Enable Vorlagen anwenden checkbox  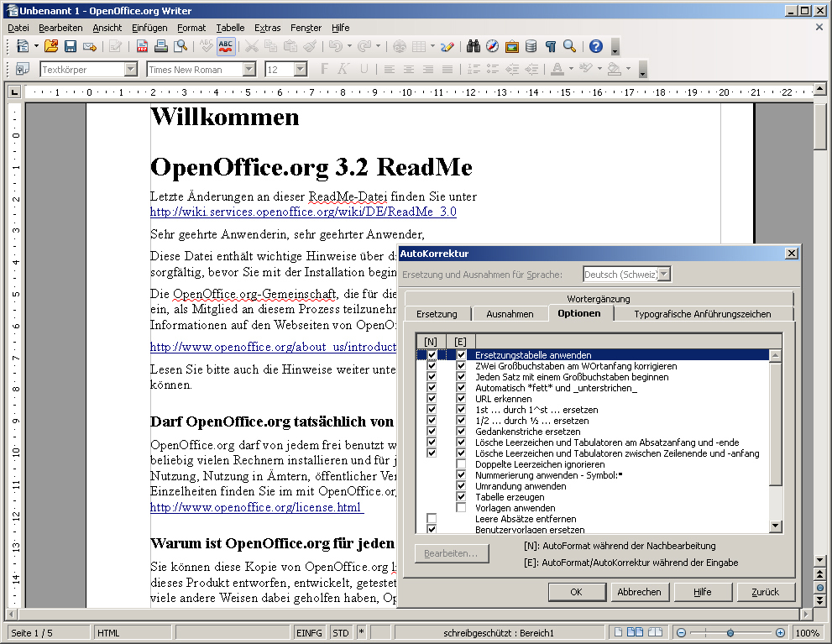click(461, 508)
